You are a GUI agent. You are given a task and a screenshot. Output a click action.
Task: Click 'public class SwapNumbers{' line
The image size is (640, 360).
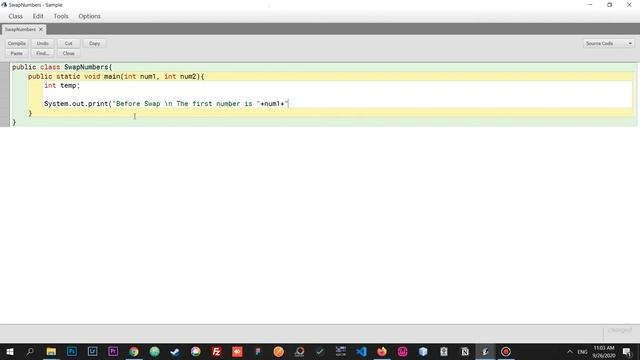[x=62, y=67]
